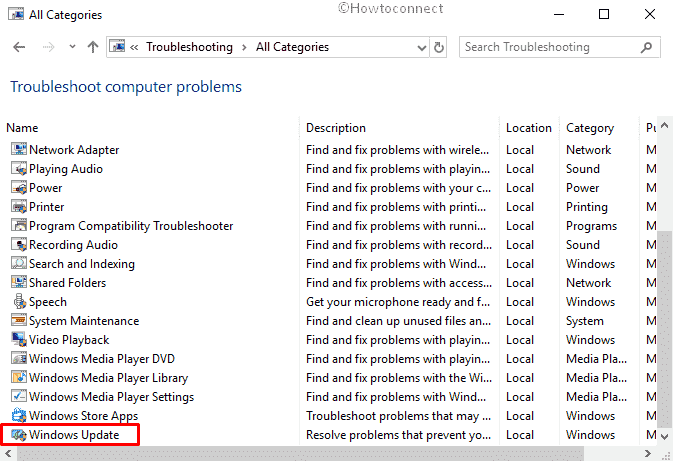Click the Video Playback icon
This screenshot has width=673, height=461.
pyautogui.click(x=19, y=340)
